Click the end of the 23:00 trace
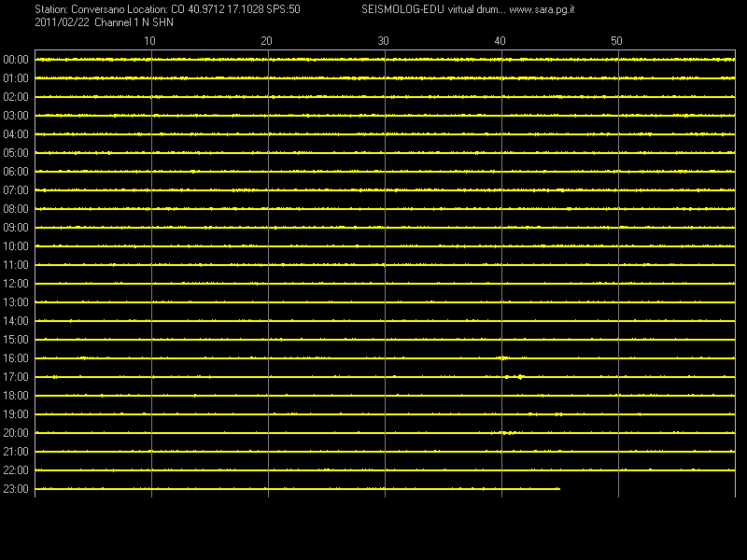Image resolution: width=747 pixels, height=560 pixels. [x=558, y=489]
